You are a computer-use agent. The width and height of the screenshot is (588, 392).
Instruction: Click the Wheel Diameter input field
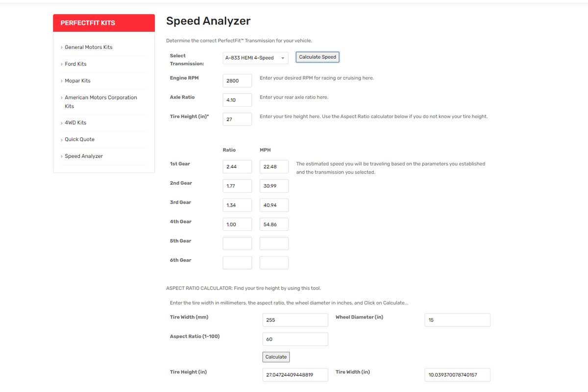click(457, 320)
